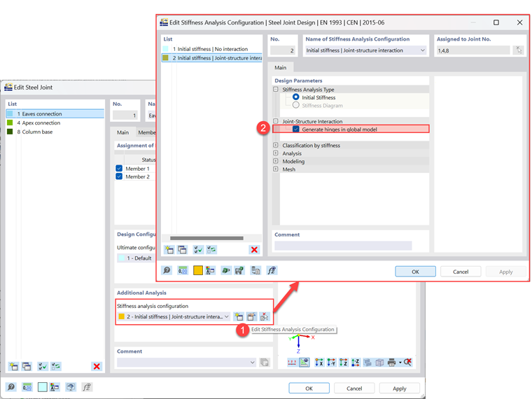This screenshot has height=399, width=532.
Task: Select Initial Stiffness radio button
Action: [x=296, y=97]
